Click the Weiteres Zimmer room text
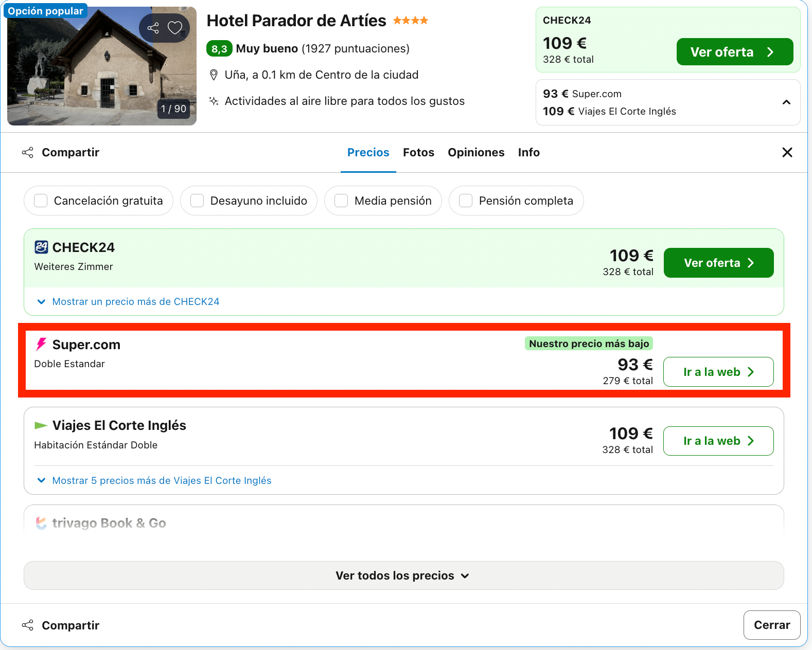 [74, 266]
